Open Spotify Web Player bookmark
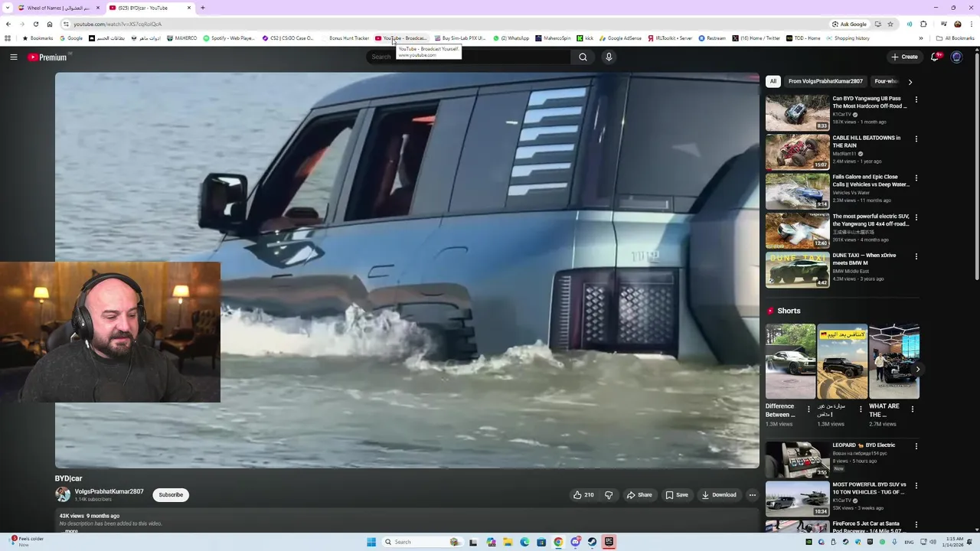Image resolution: width=980 pixels, height=551 pixels. click(x=229, y=38)
